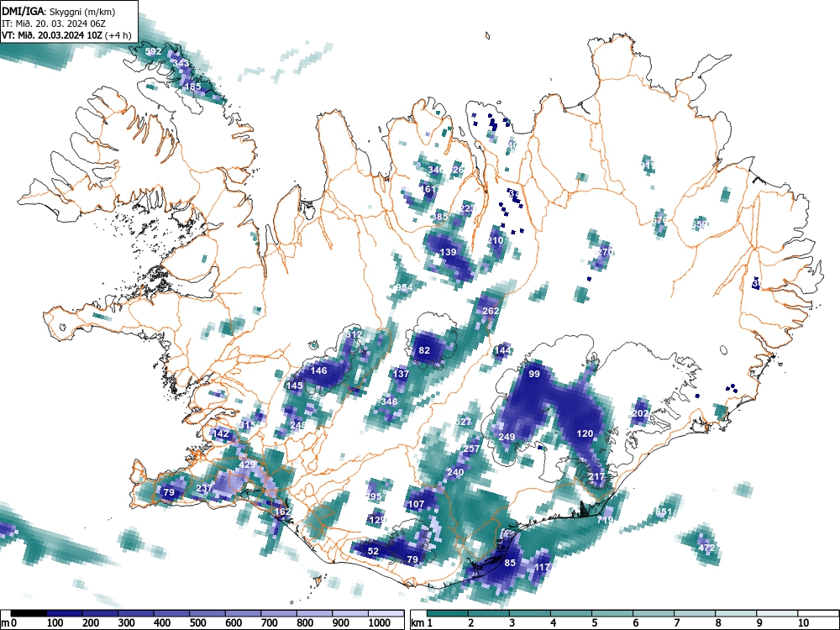The image size is (840, 630).
Task: Pick the dark blue swatch between 100 and 200
Action: (x=65, y=613)
